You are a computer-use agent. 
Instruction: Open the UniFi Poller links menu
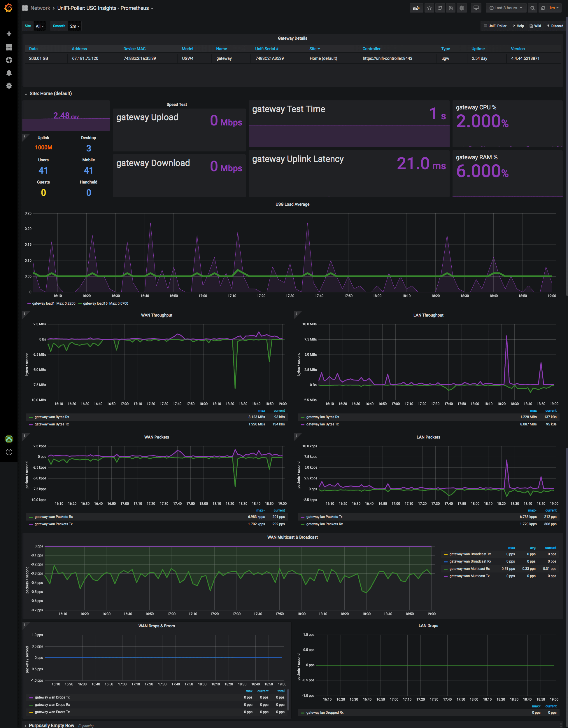pos(495,26)
